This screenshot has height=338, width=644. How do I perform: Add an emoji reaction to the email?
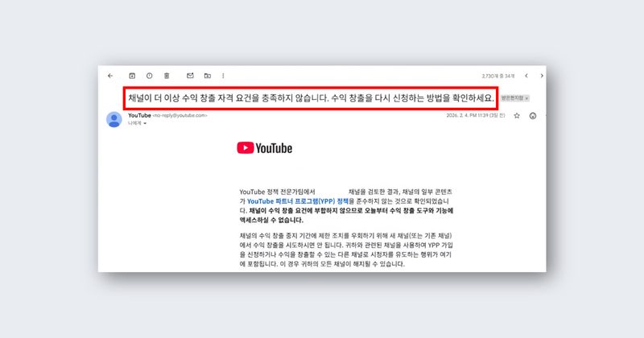[x=533, y=116]
